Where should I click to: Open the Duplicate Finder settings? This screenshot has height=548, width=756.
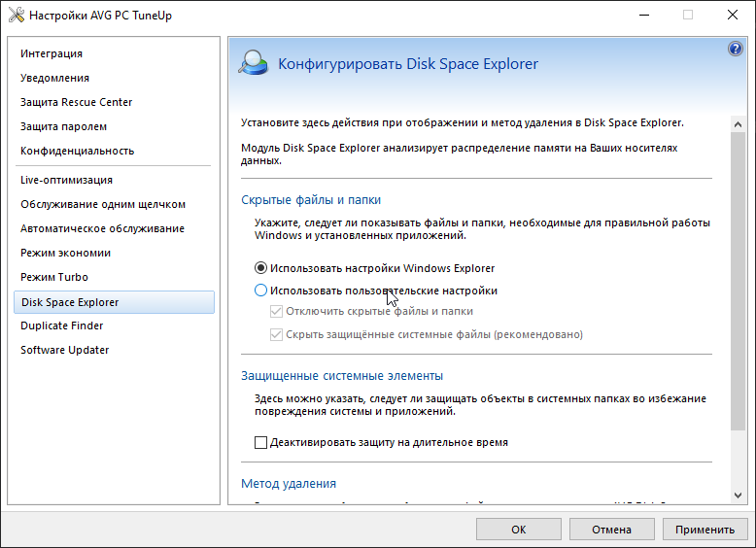[62, 325]
